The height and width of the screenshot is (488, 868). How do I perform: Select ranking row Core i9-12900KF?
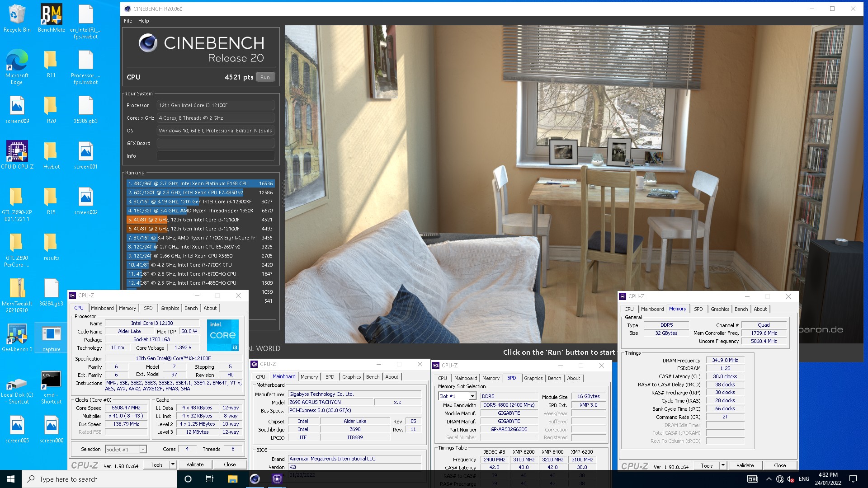click(200, 202)
